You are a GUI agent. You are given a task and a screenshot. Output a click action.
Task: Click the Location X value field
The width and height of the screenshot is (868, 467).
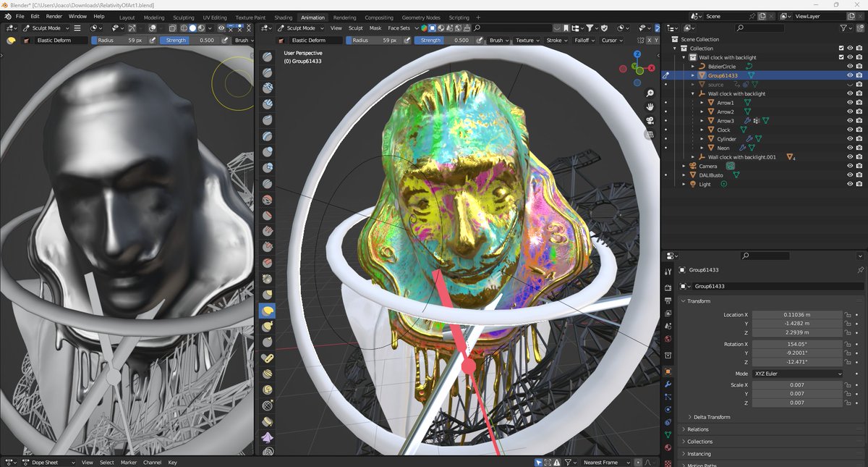pyautogui.click(x=798, y=315)
